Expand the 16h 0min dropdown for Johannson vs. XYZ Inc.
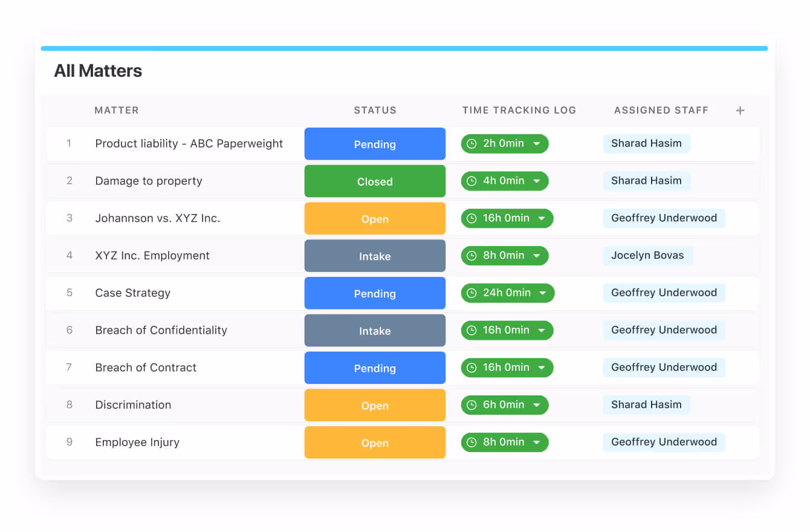810x532 pixels. coord(542,219)
